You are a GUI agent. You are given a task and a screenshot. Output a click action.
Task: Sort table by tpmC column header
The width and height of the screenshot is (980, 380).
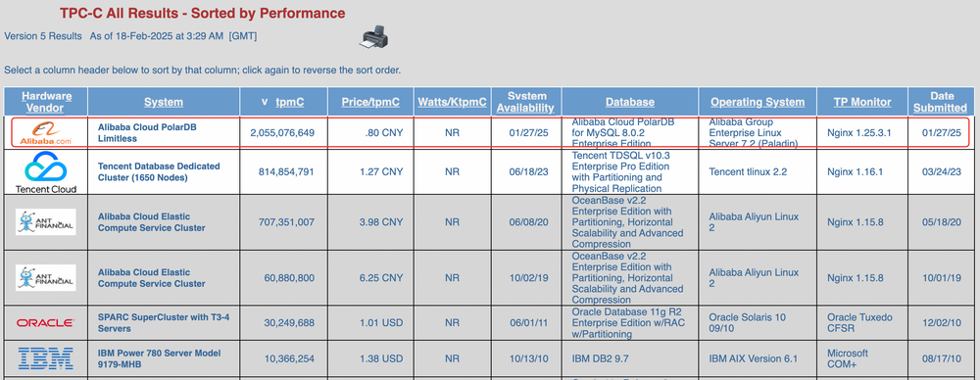290,102
